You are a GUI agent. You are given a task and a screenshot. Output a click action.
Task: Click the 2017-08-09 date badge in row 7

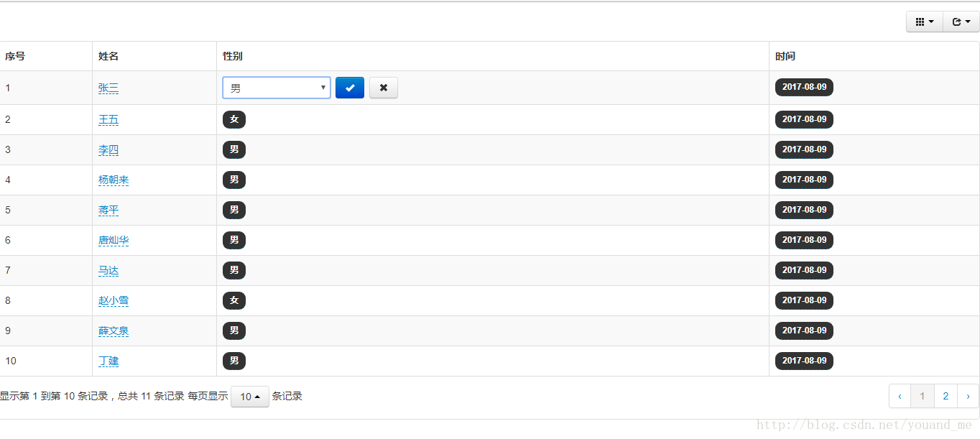click(x=804, y=270)
